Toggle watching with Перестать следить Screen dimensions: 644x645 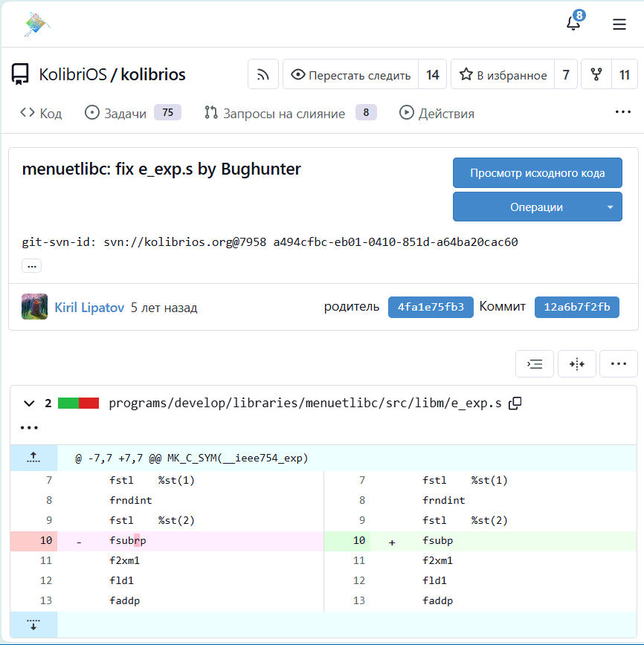[351, 74]
